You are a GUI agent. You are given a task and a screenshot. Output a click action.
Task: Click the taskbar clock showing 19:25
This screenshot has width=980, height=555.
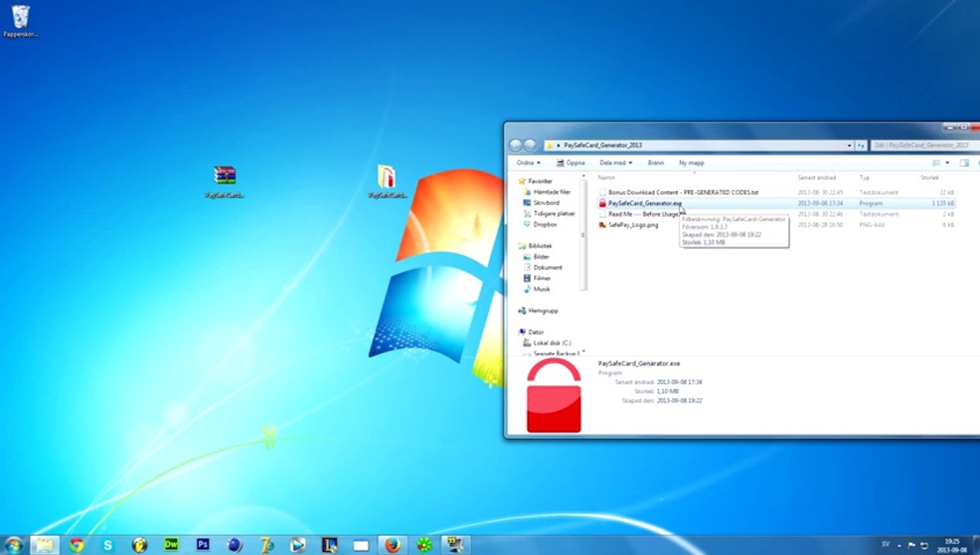(953, 545)
